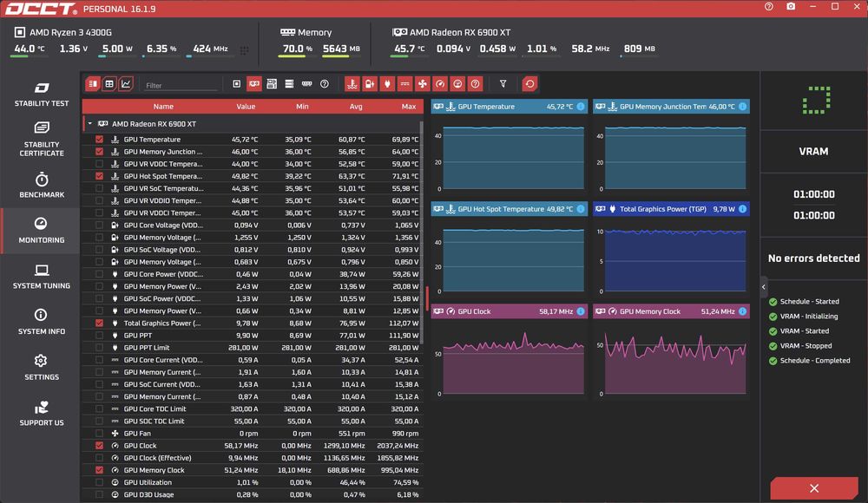Uncheck the Total Graphics Power checkbox
Viewport: 868px width, 503px height.
tap(99, 323)
